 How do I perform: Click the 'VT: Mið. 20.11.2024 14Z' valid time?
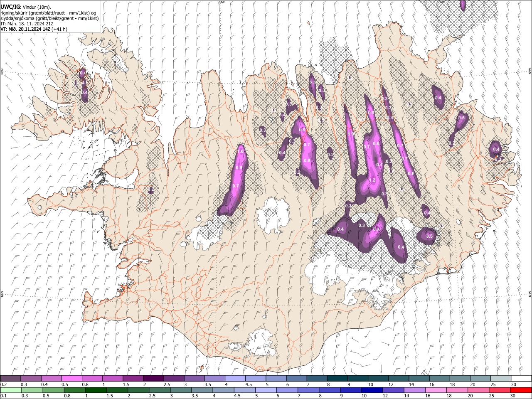[25, 29]
